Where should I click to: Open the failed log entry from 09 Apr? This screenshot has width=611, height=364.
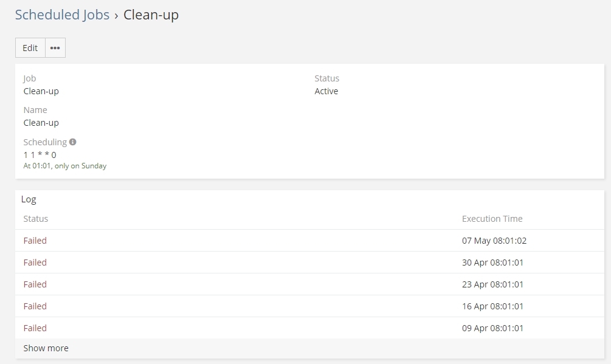tap(35, 328)
